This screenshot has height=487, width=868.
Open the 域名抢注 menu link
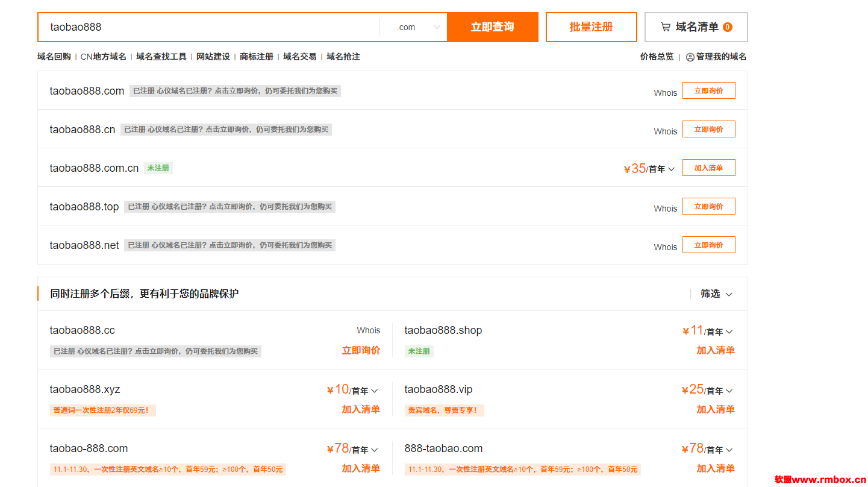click(343, 57)
